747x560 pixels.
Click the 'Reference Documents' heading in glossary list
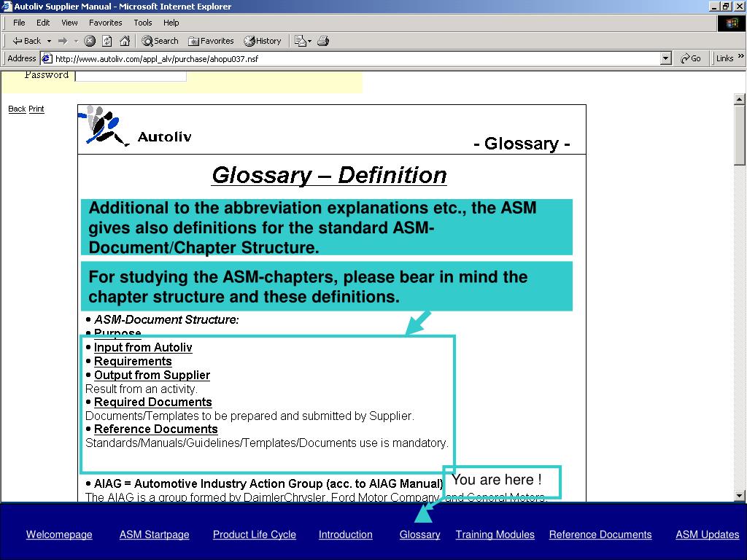click(156, 429)
